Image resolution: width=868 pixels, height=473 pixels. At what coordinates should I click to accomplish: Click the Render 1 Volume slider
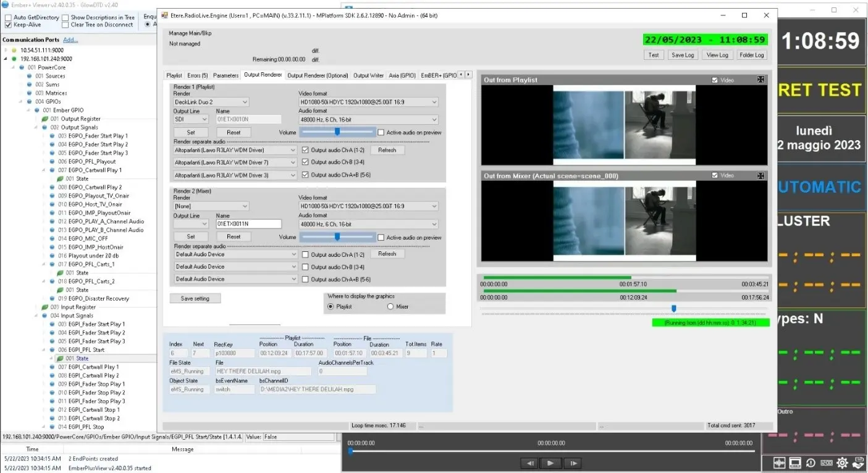(x=337, y=132)
